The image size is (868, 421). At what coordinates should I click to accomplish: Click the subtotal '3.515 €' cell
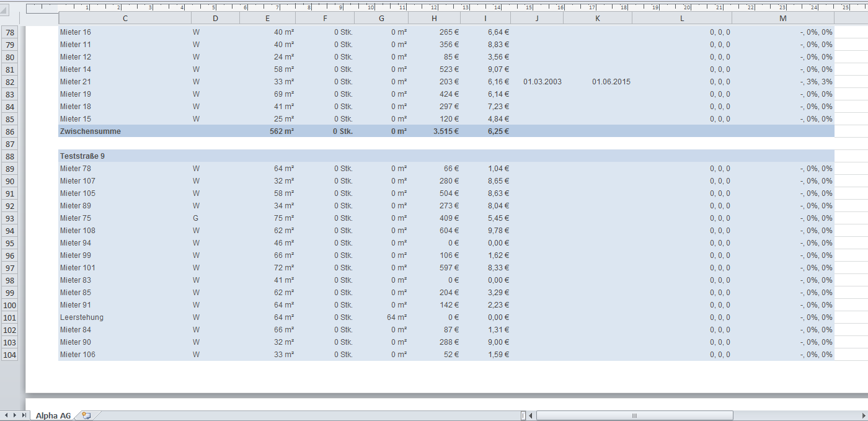pyautogui.click(x=434, y=131)
